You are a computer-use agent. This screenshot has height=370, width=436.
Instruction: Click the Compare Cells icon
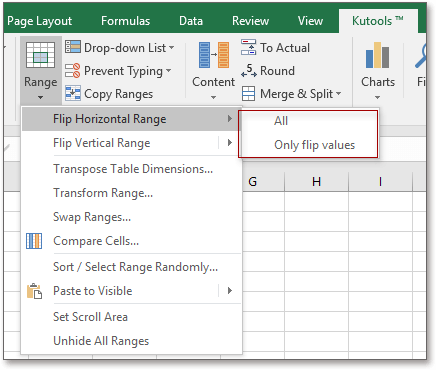[34, 241]
